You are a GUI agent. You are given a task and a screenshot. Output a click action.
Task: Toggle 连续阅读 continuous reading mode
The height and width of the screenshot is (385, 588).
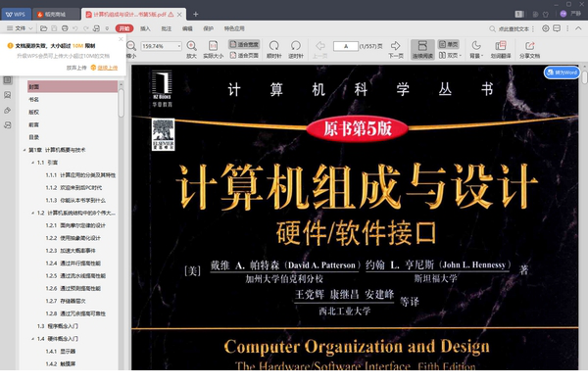coord(422,49)
